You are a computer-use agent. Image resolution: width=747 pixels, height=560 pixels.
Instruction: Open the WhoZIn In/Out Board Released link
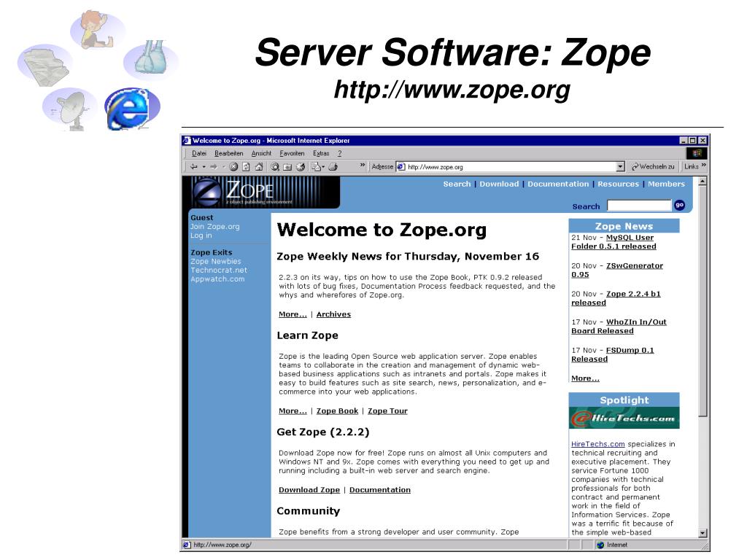[619, 326]
